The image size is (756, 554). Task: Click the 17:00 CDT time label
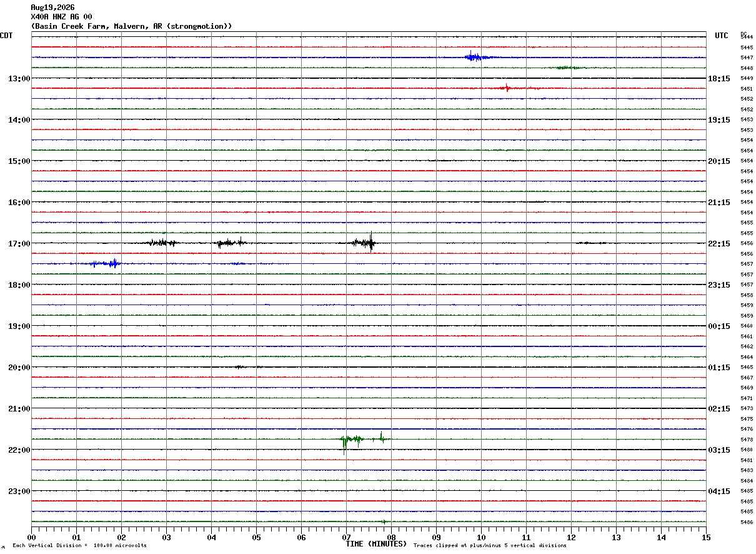[19, 244]
